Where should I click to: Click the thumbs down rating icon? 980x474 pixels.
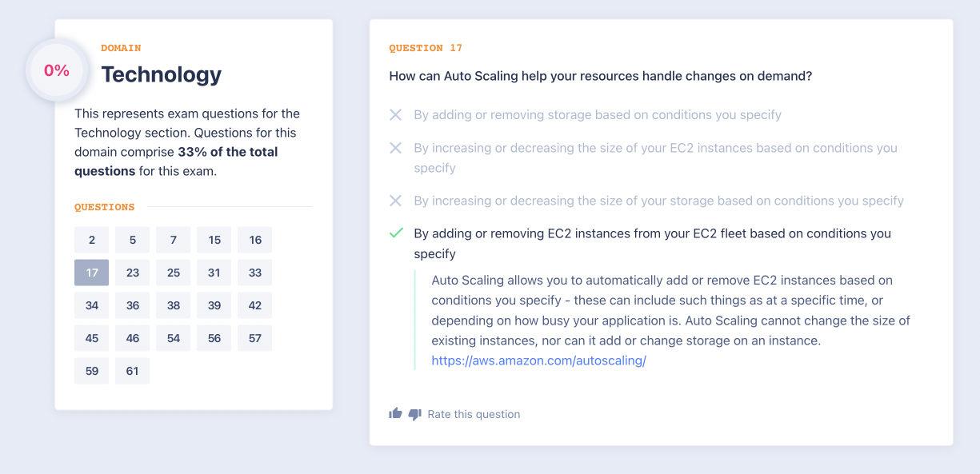click(x=414, y=414)
